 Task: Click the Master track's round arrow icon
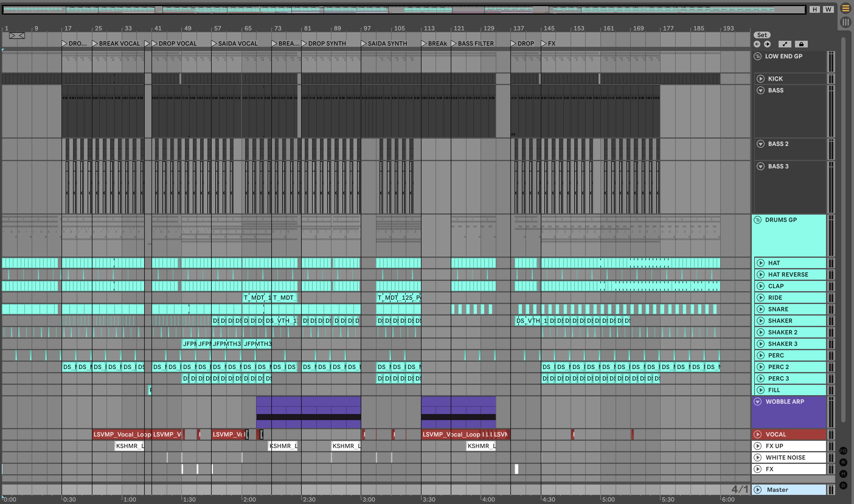(x=758, y=490)
